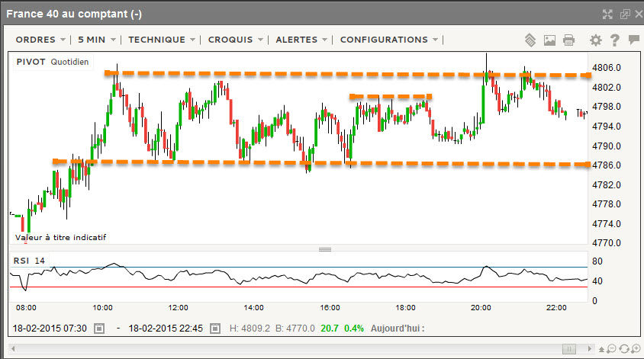Click the PIVOT Quotidien indicator label

click(53, 62)
